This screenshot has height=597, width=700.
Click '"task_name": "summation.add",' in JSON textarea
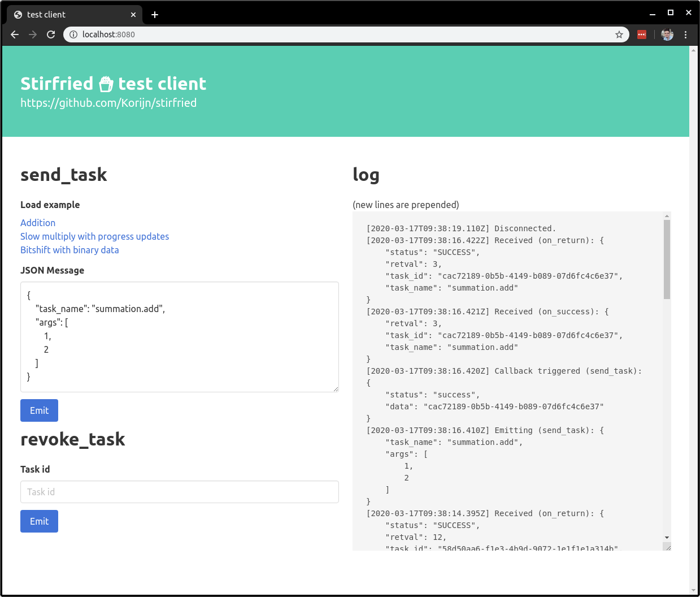coord(100,309)
